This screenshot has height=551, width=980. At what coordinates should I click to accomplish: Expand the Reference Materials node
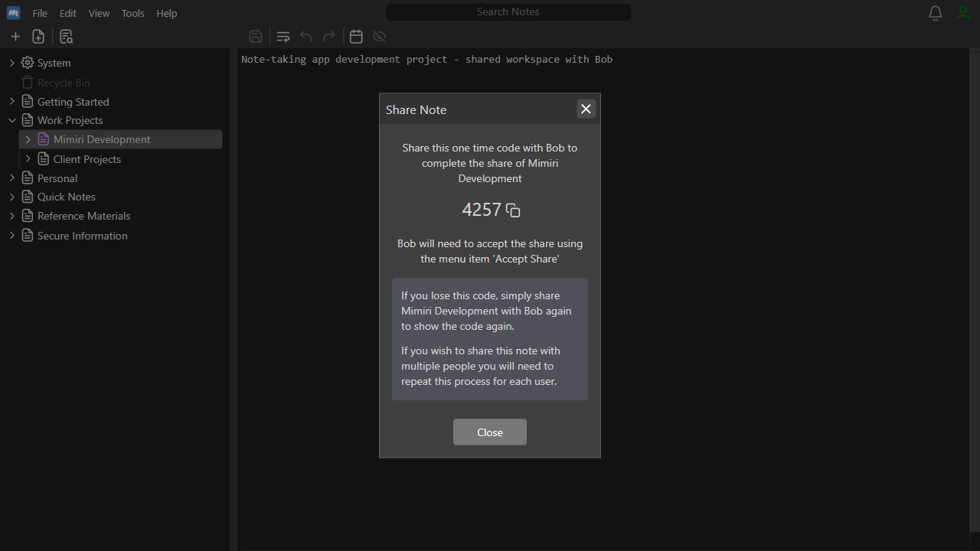pos(12,216)
